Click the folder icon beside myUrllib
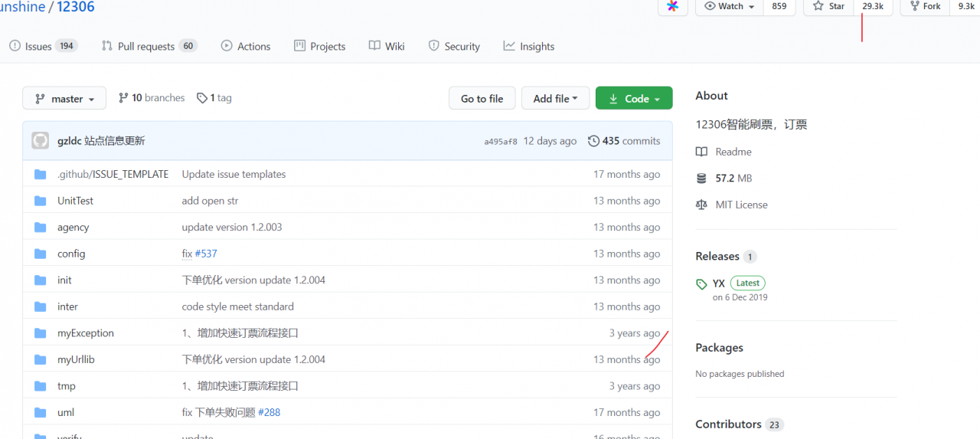 (x=41, y=359)
